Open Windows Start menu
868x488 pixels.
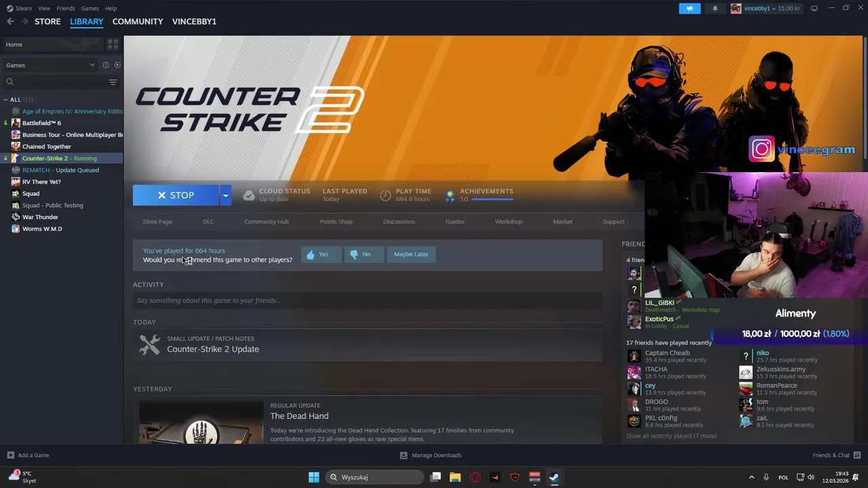tap(314, 477)
